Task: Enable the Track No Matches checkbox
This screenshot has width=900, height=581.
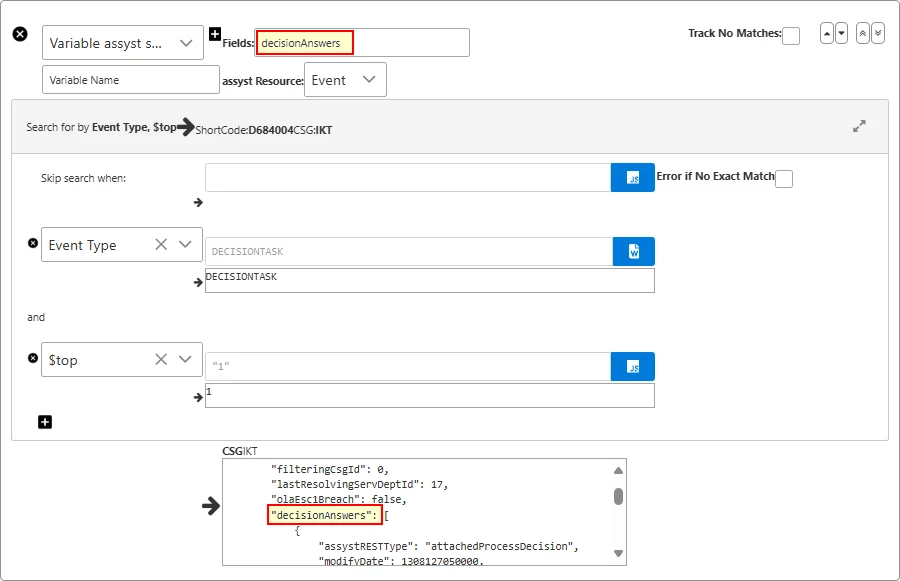Action: tap(790, 36)
